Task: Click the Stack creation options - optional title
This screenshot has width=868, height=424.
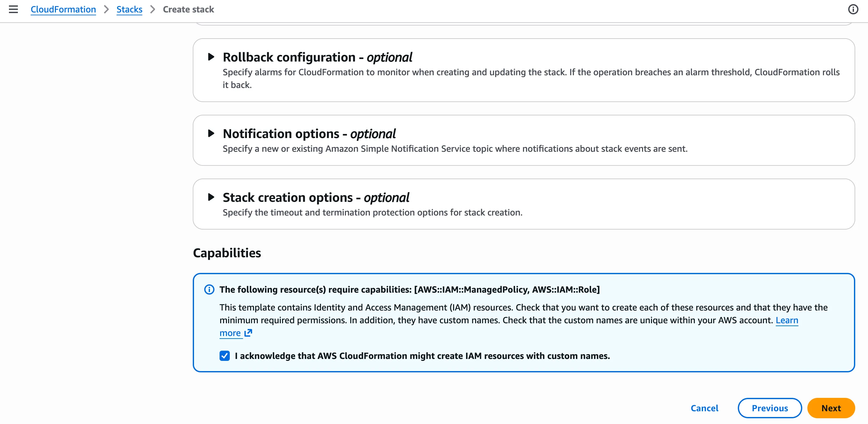Action: (316, 198)
